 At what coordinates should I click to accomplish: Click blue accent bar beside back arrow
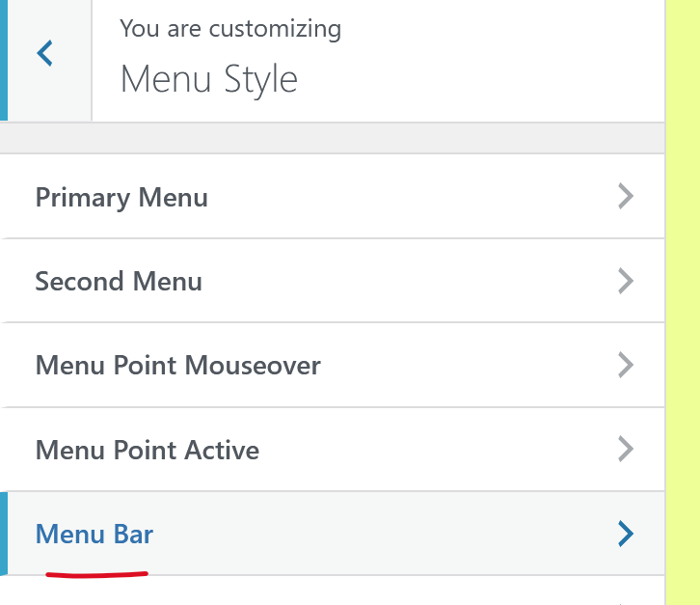click(3, 58)
